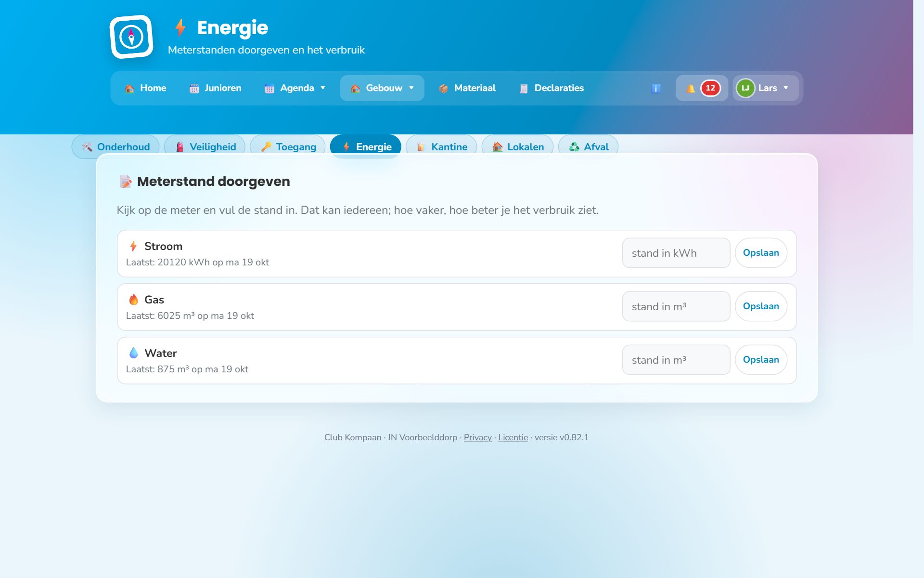924x578 pixels.
Task: Go to Home in the navigation
Action: [145, 88]
